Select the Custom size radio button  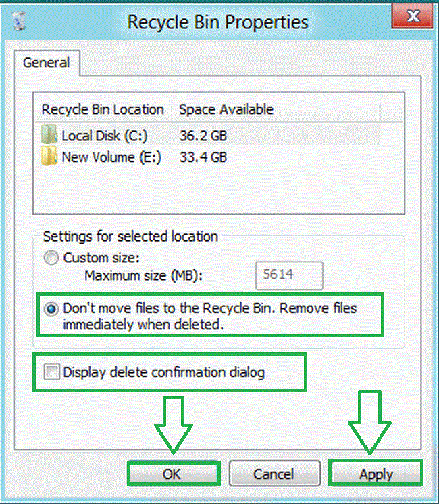pyautogui.click(x=51, y=258)
